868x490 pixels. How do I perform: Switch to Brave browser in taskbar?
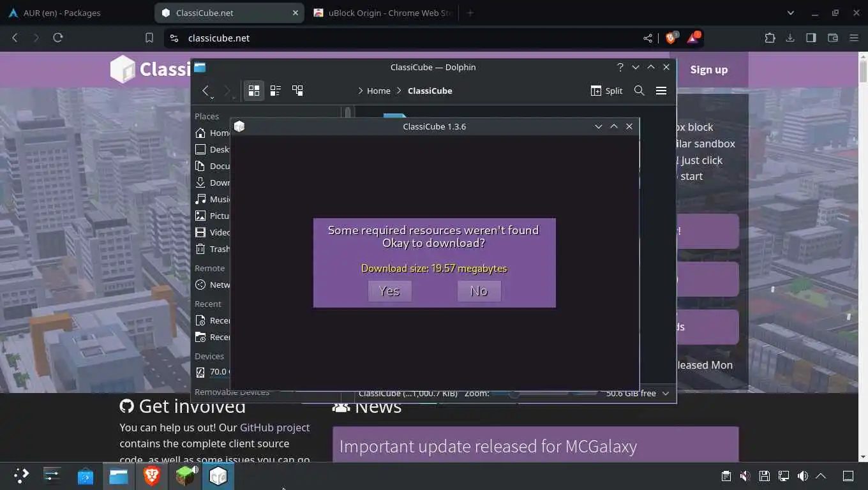pyautogui.click(x=151, y=475)
